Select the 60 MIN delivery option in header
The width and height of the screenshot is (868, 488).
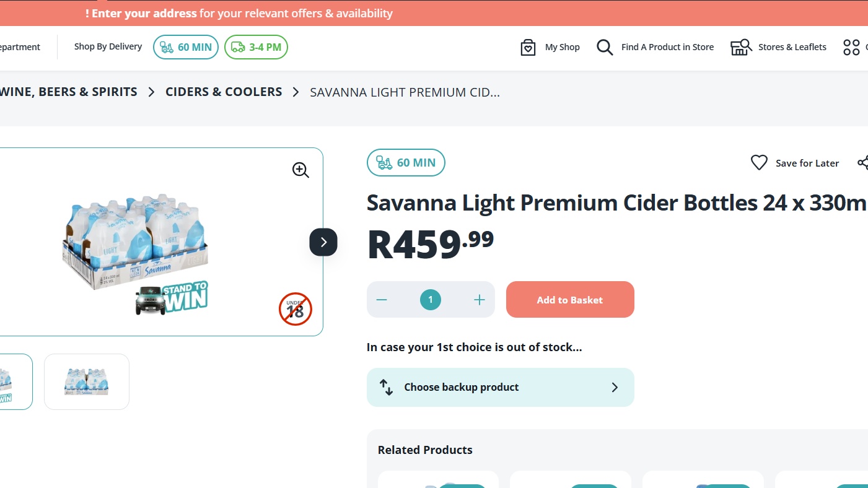186,47
